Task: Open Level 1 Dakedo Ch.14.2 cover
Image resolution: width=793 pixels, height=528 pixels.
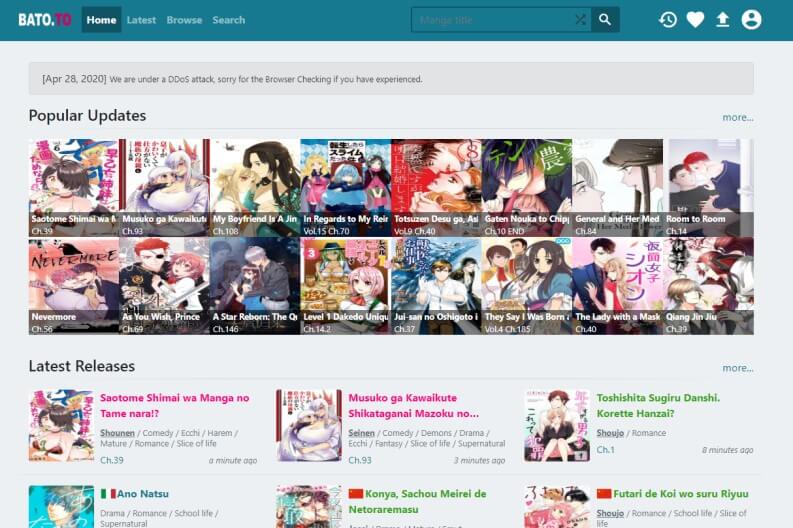Action: point(345,286)
